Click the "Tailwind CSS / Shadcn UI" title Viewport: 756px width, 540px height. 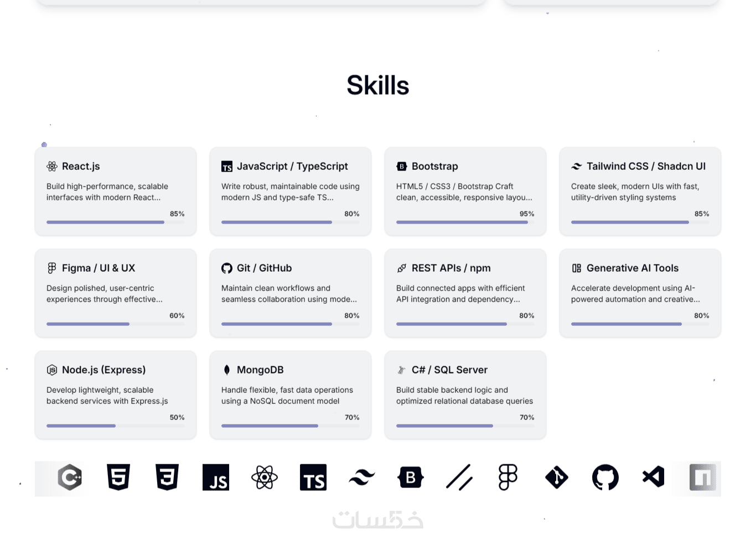tap(646, 167)
